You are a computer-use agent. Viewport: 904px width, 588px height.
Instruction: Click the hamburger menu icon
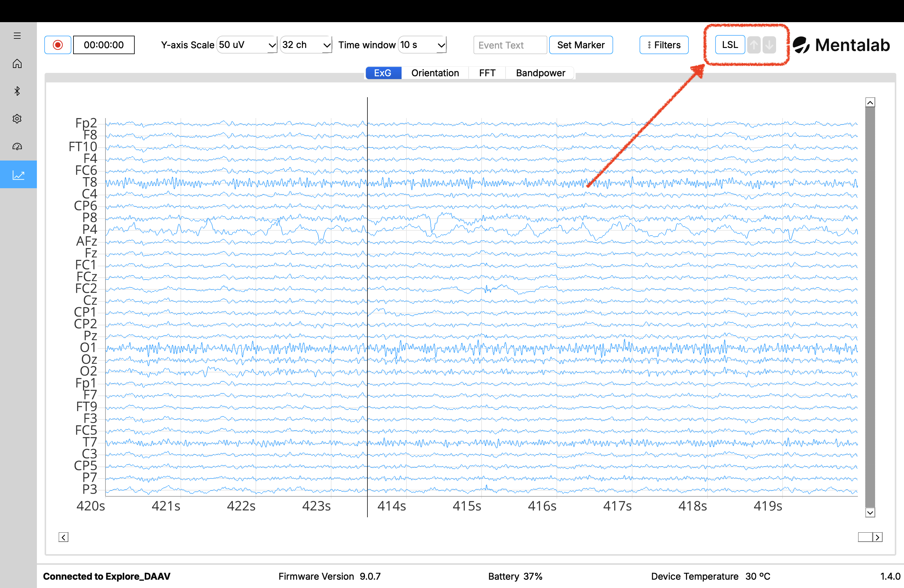[17, 36]
